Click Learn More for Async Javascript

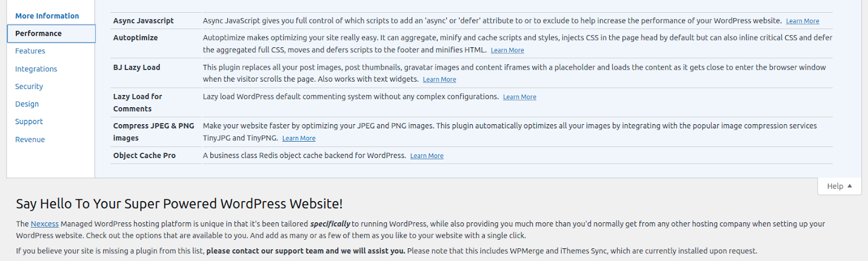pyautogui.click(x=802, y=21)
